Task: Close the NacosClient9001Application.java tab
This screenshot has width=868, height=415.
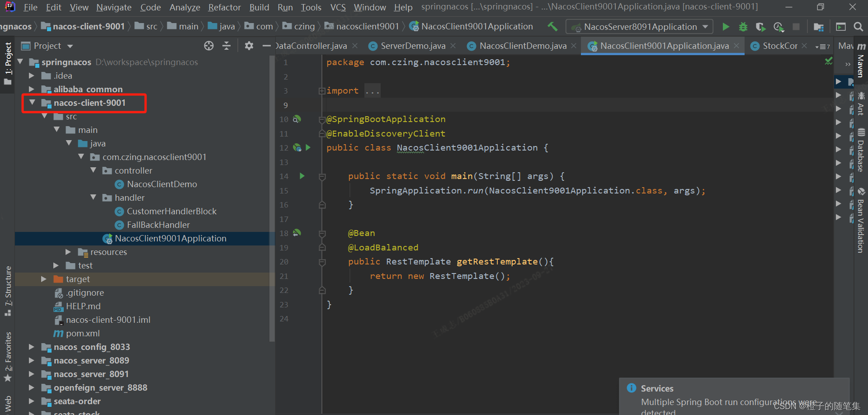Action: (x=736, y=46)
